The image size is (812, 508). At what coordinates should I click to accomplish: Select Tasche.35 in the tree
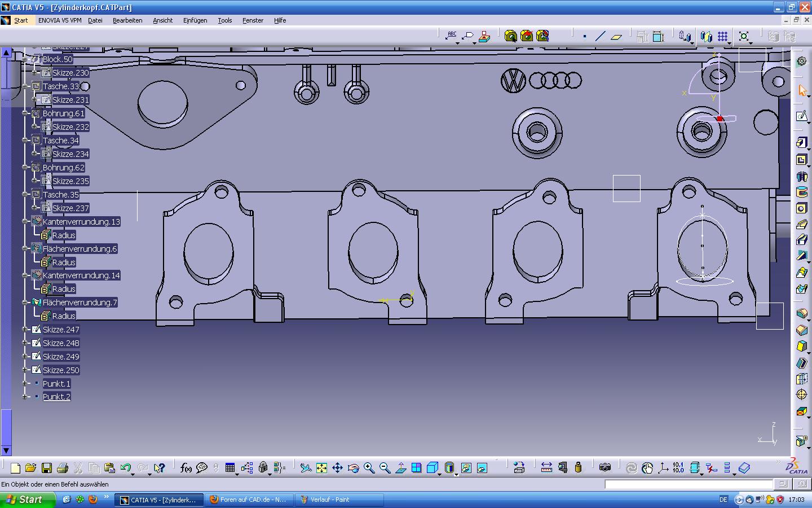(60, 195)
